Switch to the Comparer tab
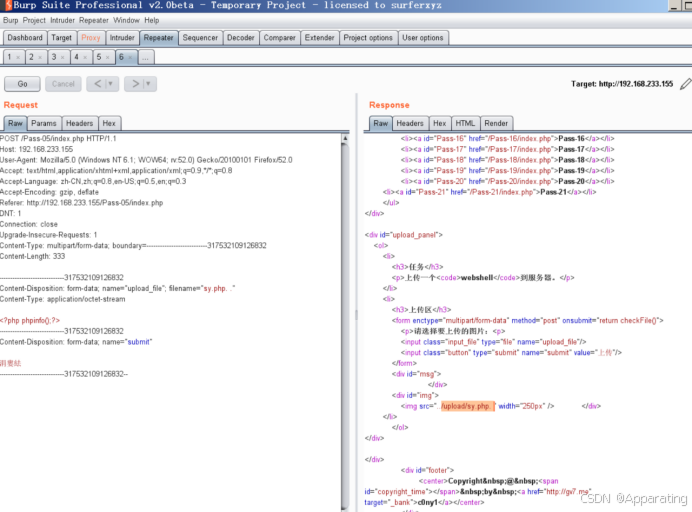692x512 pixels. pos(279,38)
